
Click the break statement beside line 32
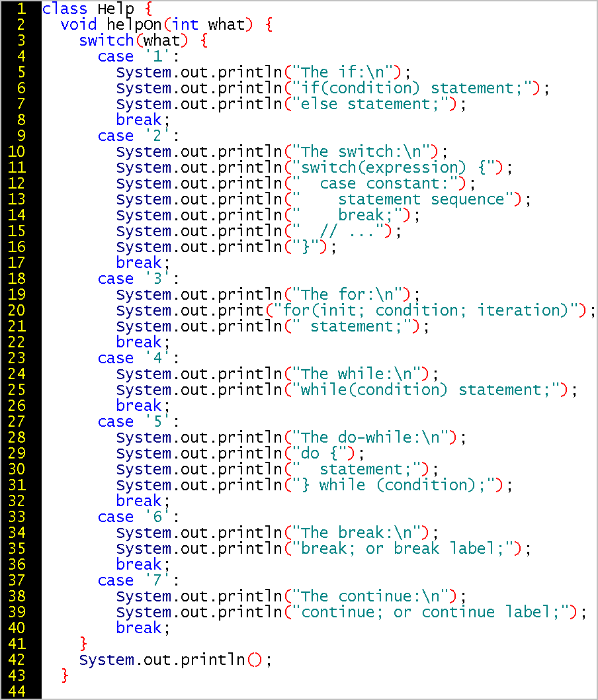point(143,501)
